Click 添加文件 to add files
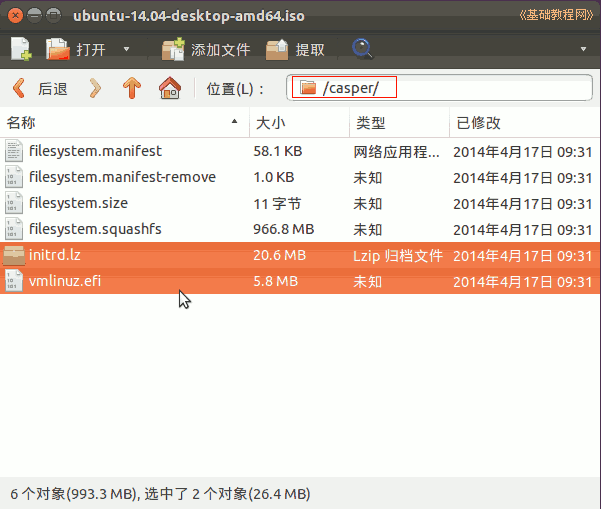 coord(206,49)
